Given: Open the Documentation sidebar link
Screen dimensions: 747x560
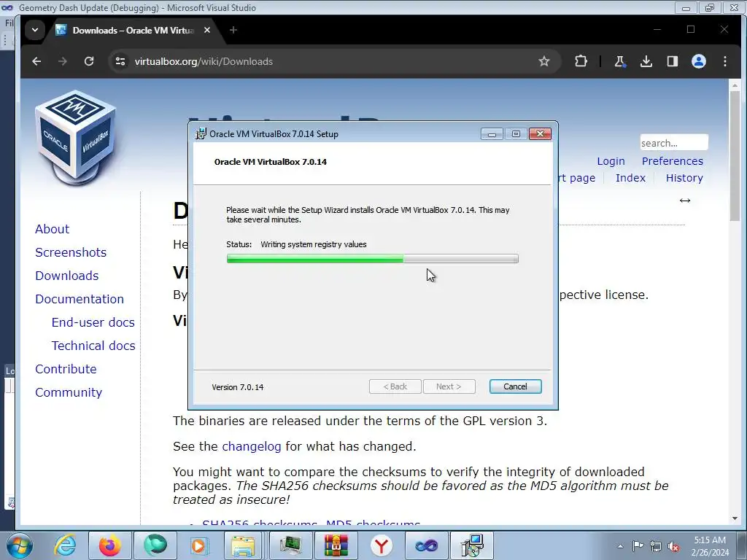Looking at the screenshot, I should pos(80,299).
